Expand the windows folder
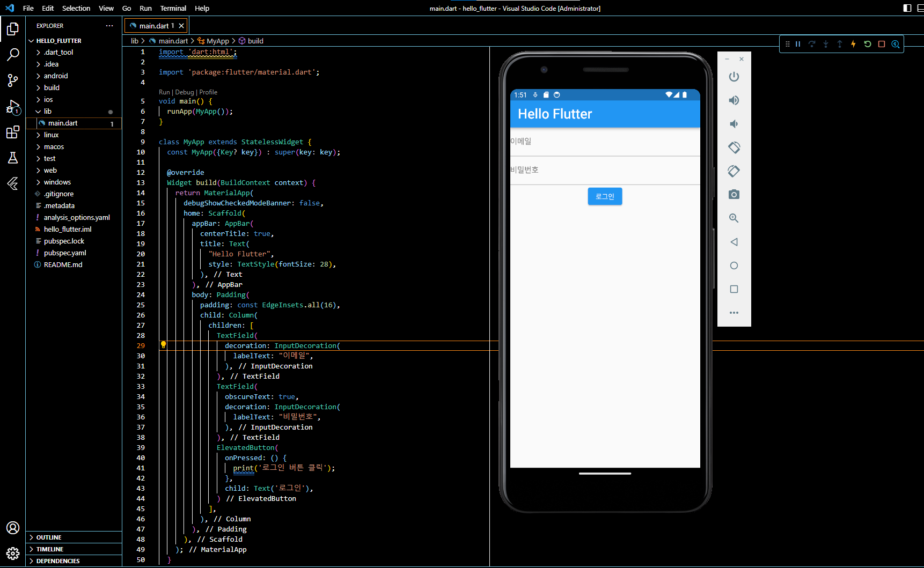Screen dimensions: 924x568 click(74, 182)
